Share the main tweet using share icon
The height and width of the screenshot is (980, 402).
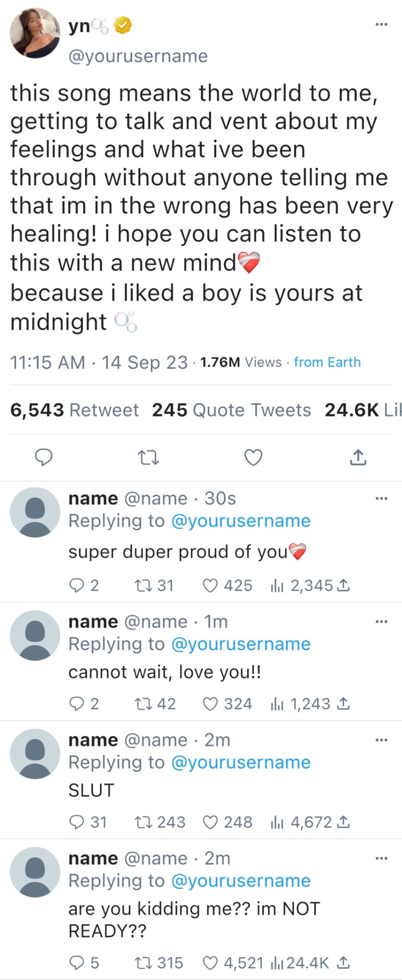pos(358,457)
